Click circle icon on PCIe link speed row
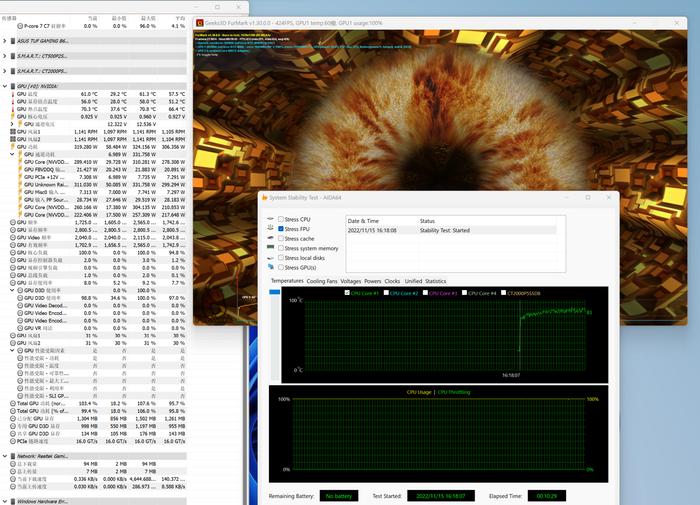The image size is (700, 505). 13,442
